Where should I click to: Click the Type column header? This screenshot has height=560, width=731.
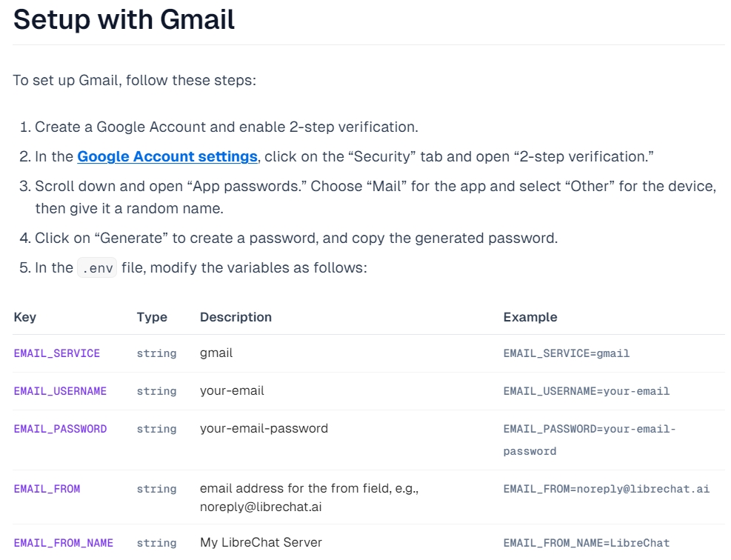pyautogui.click(x=152, y=317)
